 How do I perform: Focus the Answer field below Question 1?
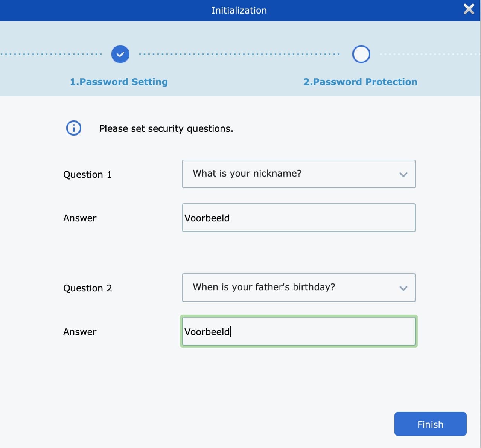pyautogui.click(x=298, y=218)
